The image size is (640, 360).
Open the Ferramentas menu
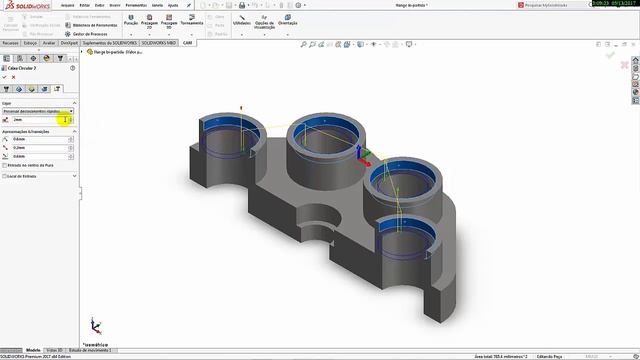136,5
